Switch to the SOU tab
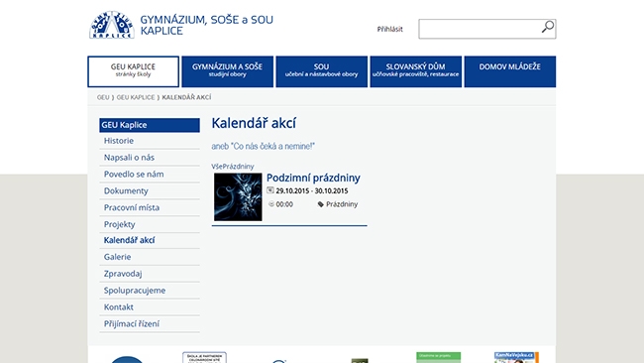Image resolution: width=644 pixels, height=363 pixels. click(322, 71)
